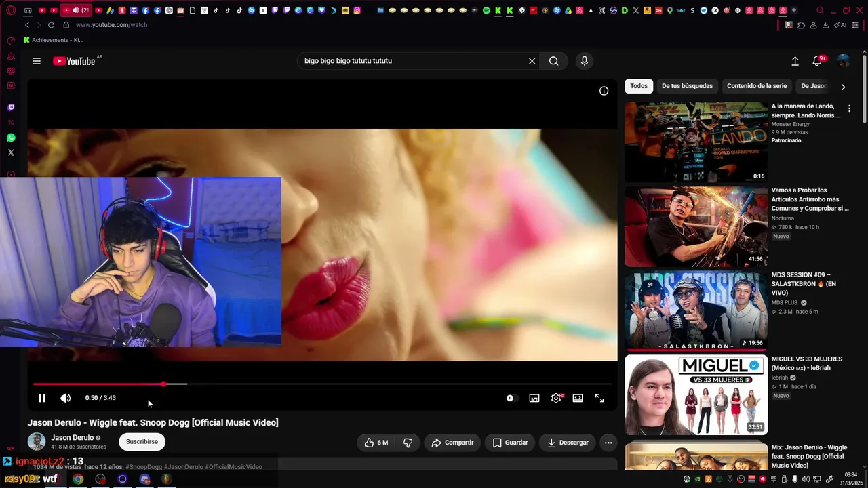868x488 pixels.
Task: Select the 'Todos' filter chip
Action: (x=639, y=86)
